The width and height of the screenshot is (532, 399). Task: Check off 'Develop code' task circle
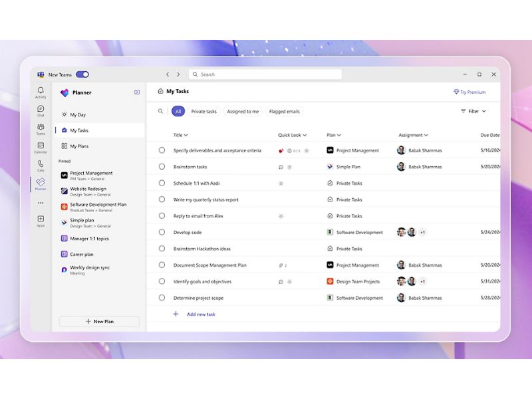tap(162, 232)
